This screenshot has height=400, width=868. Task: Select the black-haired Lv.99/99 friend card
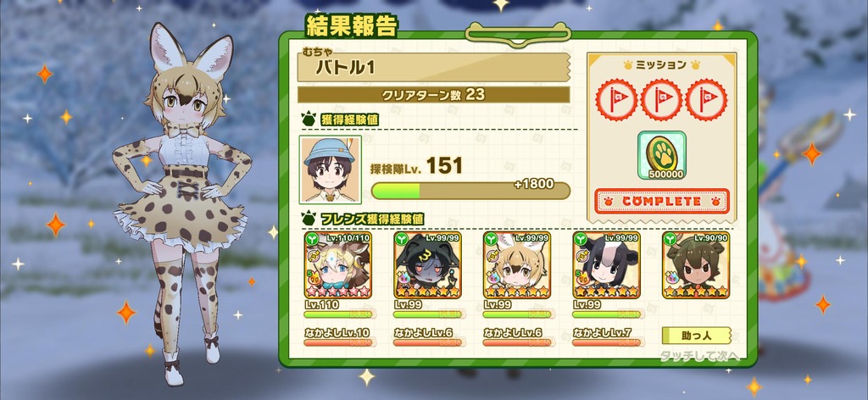[x=427, y=265]
